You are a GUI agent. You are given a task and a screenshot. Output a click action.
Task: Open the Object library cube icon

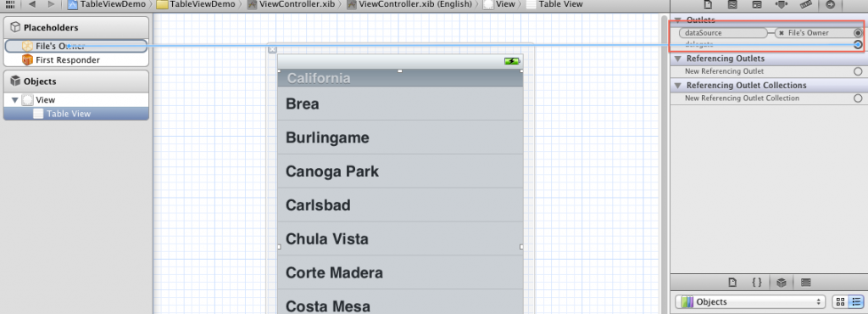781,283
